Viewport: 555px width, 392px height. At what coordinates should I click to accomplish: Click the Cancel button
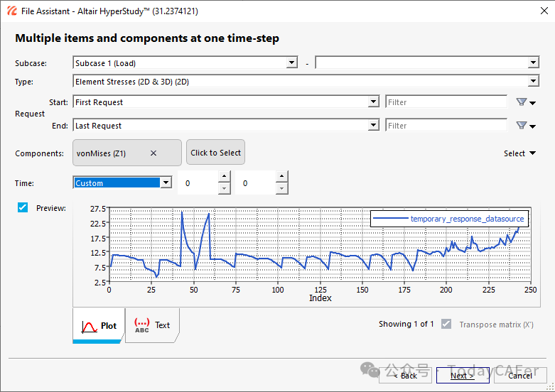[x=520, y=376]
